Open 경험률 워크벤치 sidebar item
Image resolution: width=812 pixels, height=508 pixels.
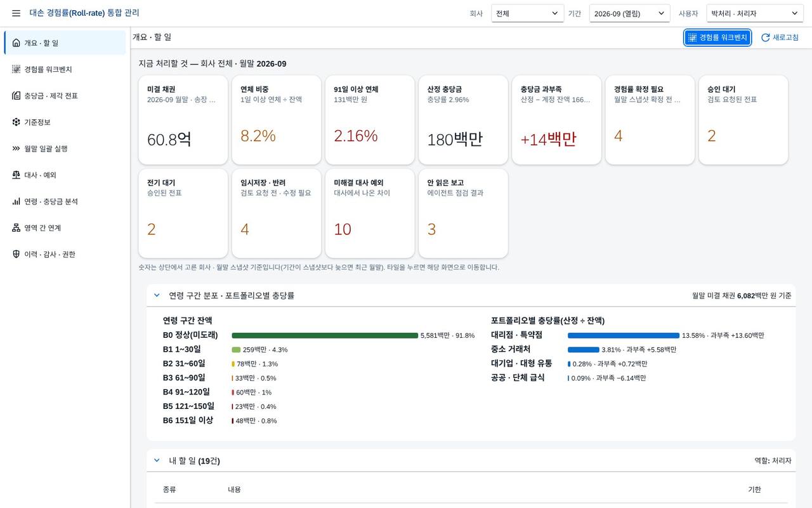pos(65,69)
